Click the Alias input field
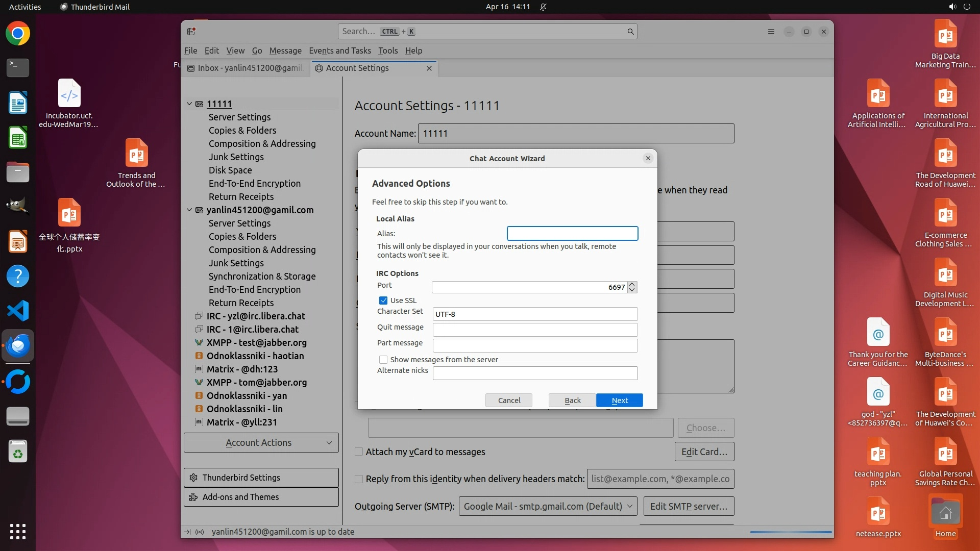 point(572,234)
